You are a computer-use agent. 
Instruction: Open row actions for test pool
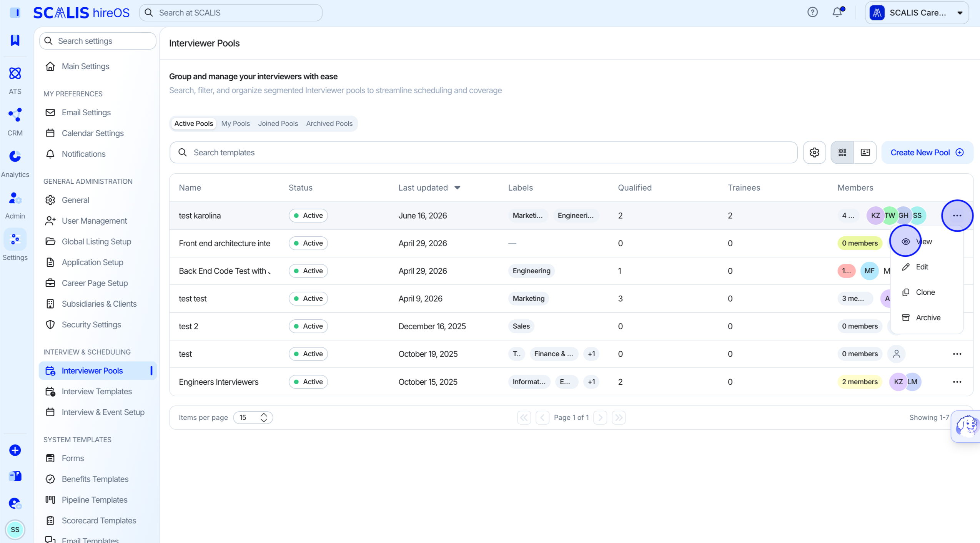(x=957, y=354)
